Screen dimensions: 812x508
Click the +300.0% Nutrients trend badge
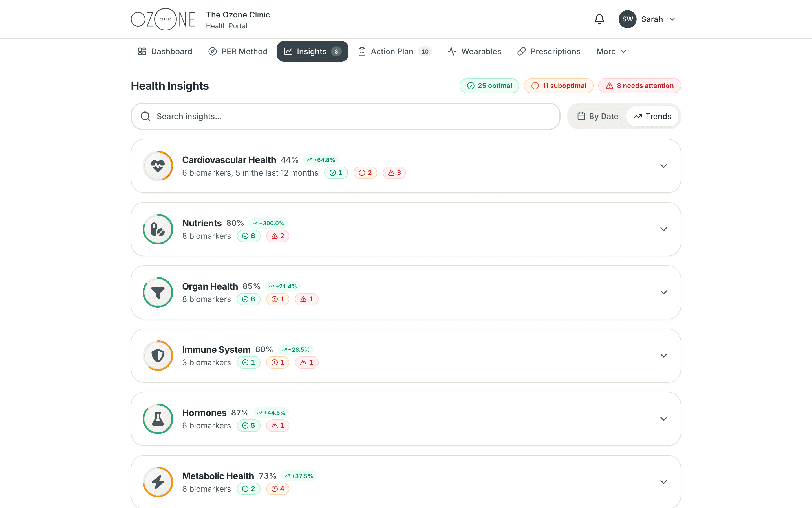268,223
